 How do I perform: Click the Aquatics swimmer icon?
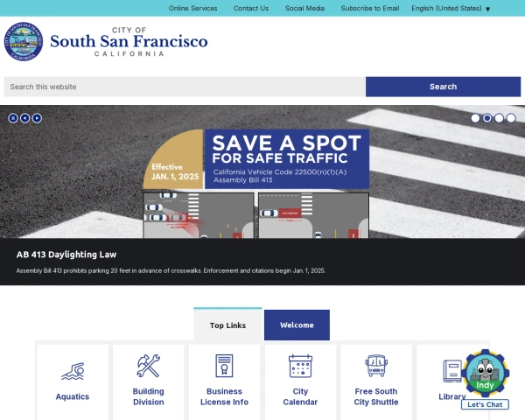tap(73, 371)
